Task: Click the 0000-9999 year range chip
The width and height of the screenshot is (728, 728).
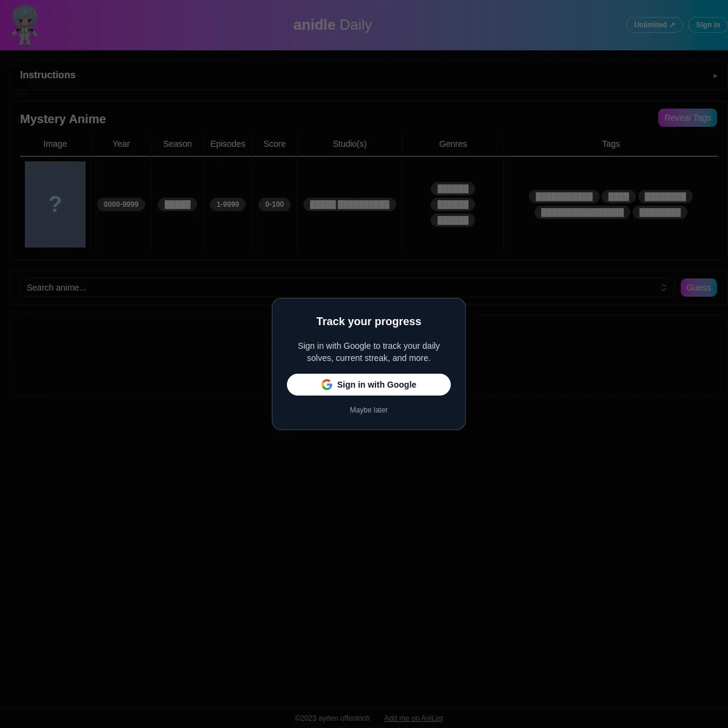Action: tap(121, 204)
